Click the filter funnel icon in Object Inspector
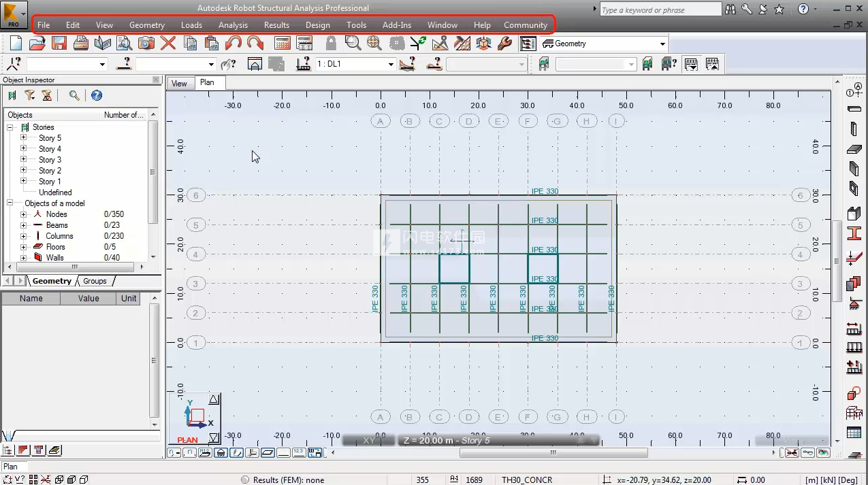This screenshot has width=868, height=485. 29,96
